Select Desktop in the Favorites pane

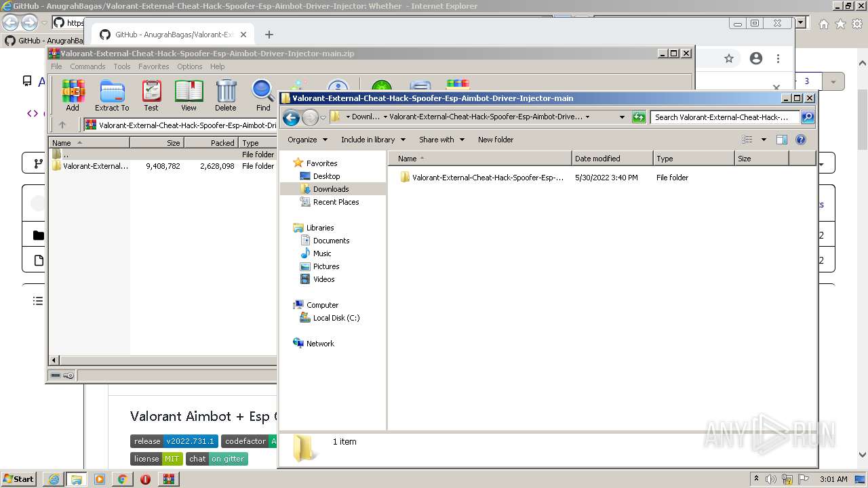point(326,176)
